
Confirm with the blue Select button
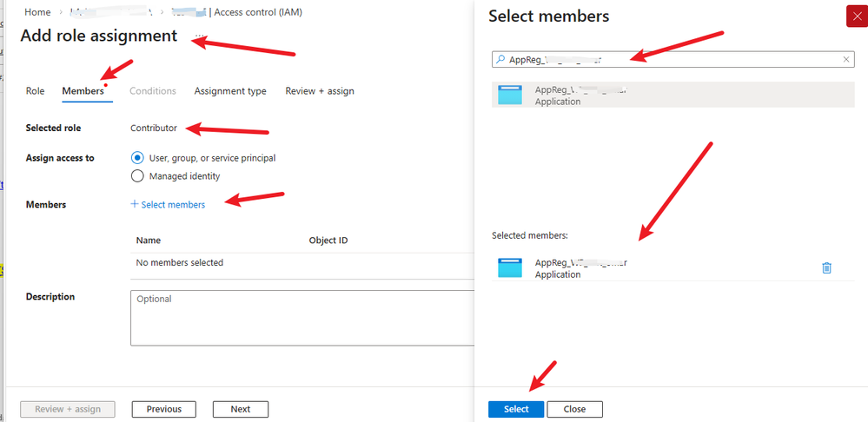click(516, 409)
